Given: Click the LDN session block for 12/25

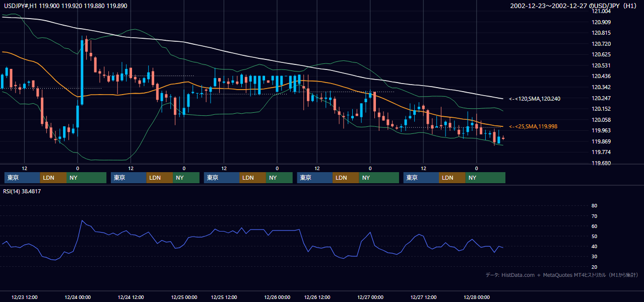Looking at the screenshot, I should pos(253,178).
